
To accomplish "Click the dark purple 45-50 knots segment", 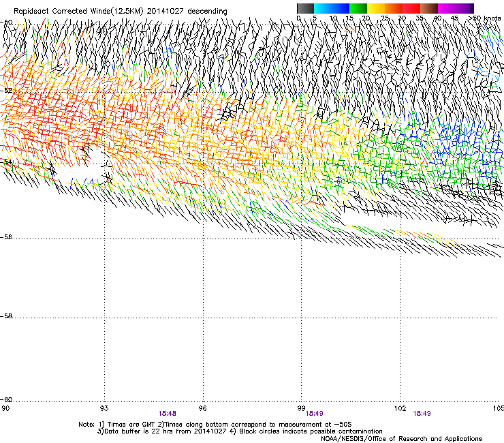I will [464, 8].
